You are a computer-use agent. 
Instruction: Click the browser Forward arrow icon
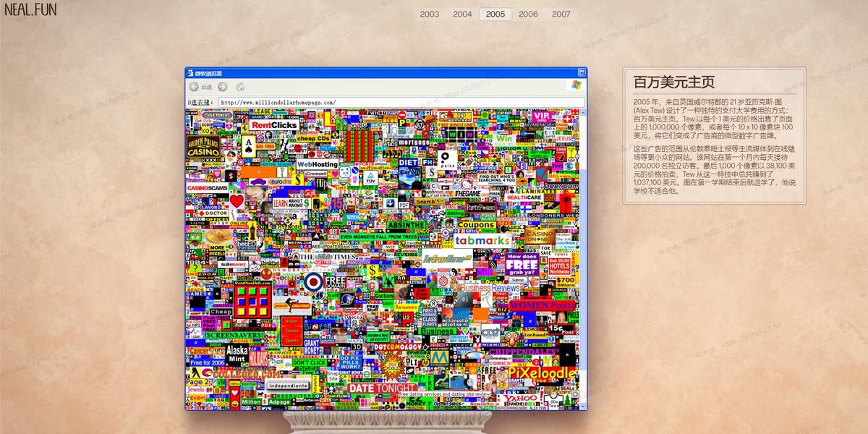pyautogui.click(x=224, y=87)
